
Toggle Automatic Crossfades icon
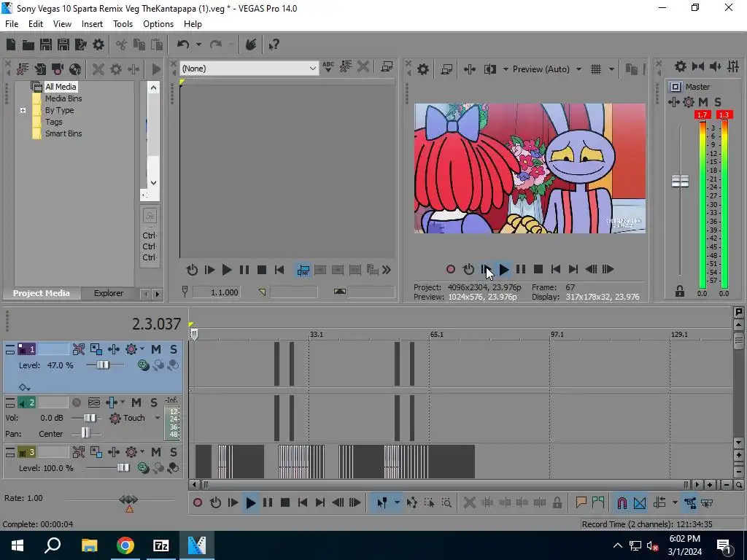(x=640, y=503)
